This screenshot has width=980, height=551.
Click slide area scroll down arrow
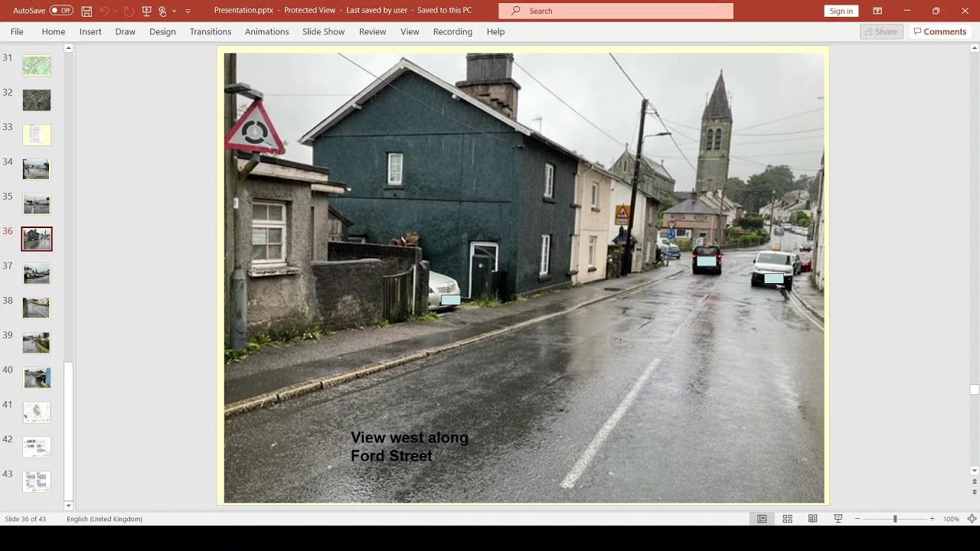[975, 471]
